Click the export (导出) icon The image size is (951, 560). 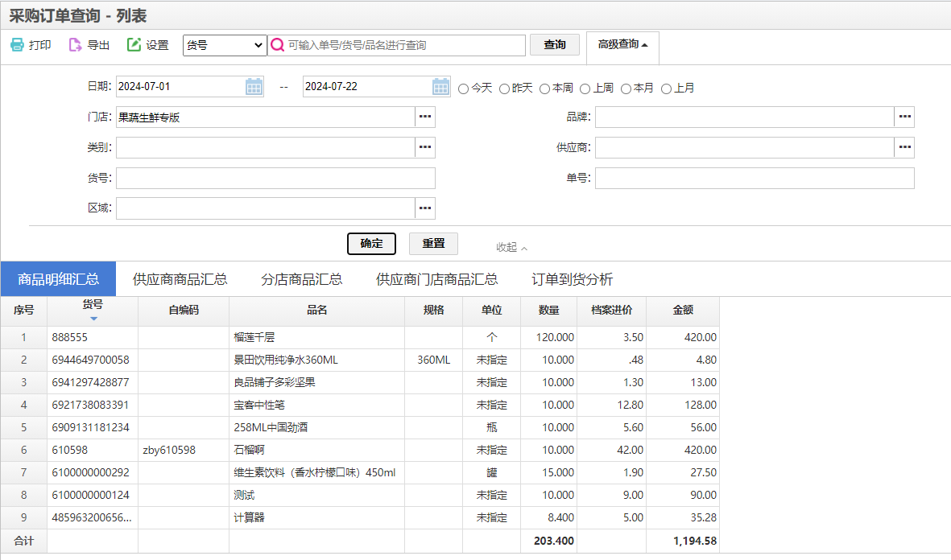75,45
